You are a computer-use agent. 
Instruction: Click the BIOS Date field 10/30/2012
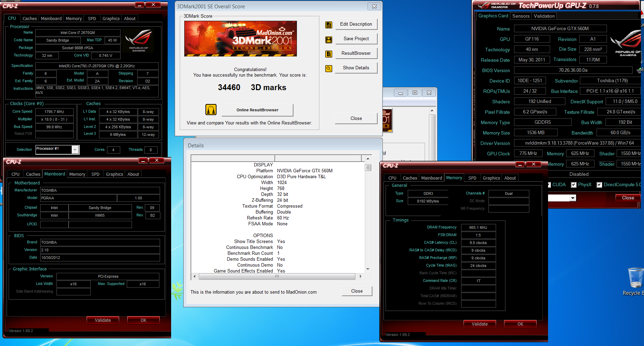[100, 258]
